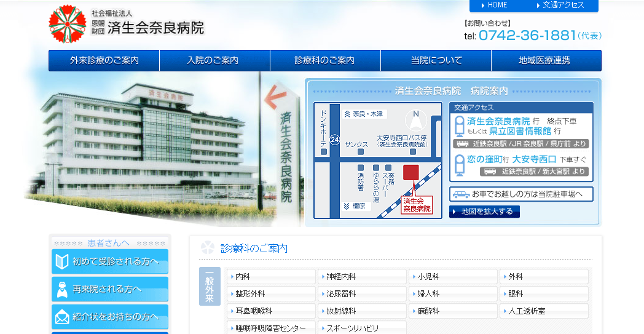Screen dimensions: 644x334
Task: Open 初めて受診される方へ button
Action: pos(110,261)
